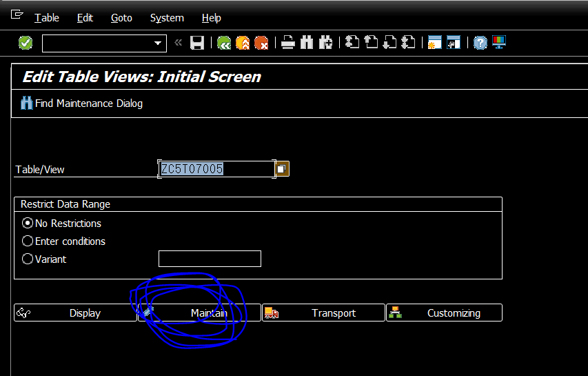Image resolution: width=588 pixels, height=376 pixels.
Task: Select the Enter conditions radio button
Action: coord(28,241)
